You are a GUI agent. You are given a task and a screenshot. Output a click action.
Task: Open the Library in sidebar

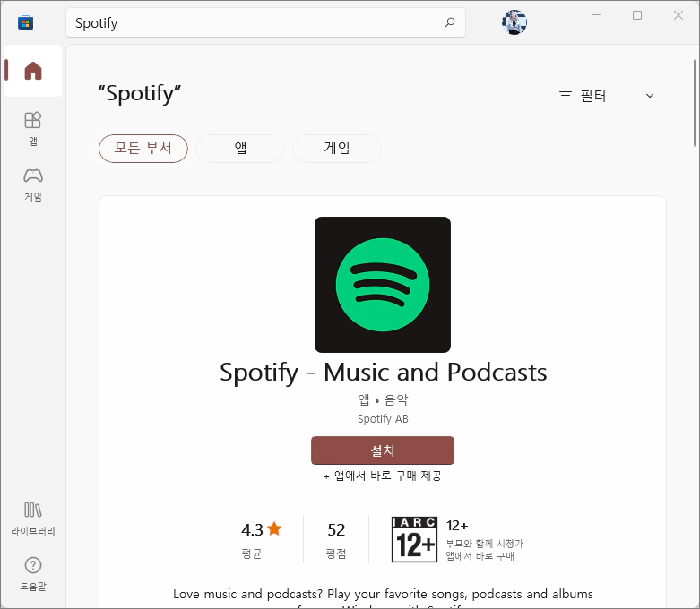(33, 519)
